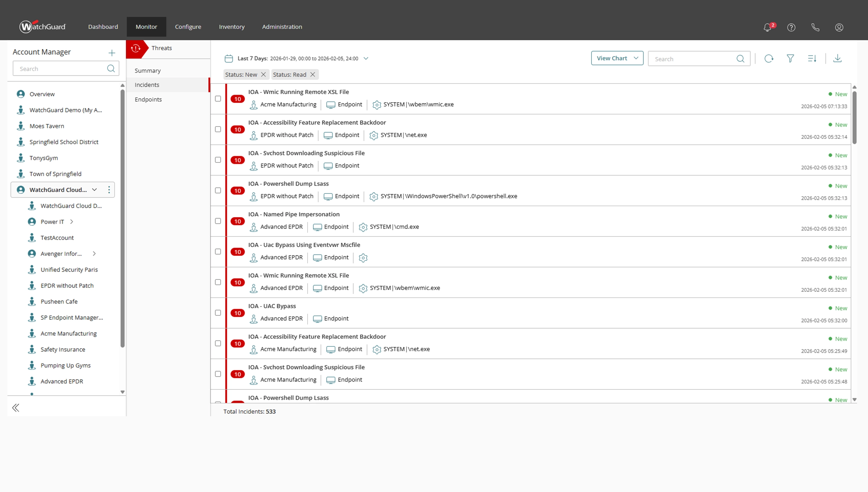This screenshot has height=492, width=868.
Task: Add a new account with the plus icon
Action: point(111,53)
